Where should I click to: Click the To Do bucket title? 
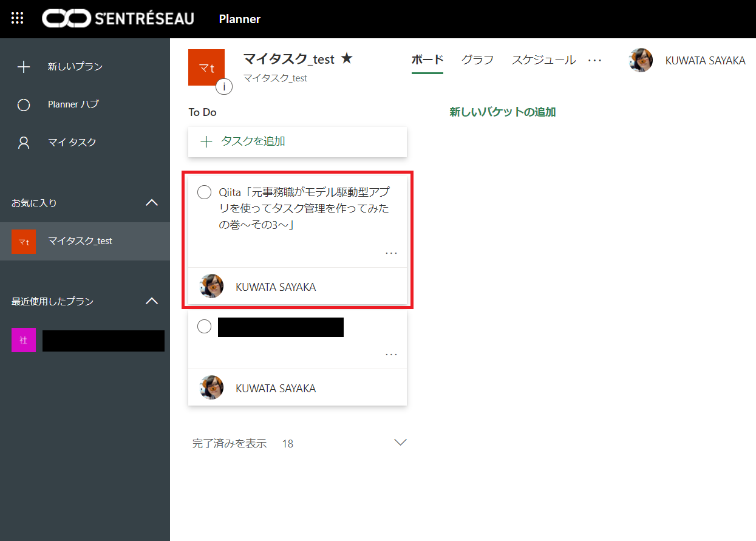point(202,112)
